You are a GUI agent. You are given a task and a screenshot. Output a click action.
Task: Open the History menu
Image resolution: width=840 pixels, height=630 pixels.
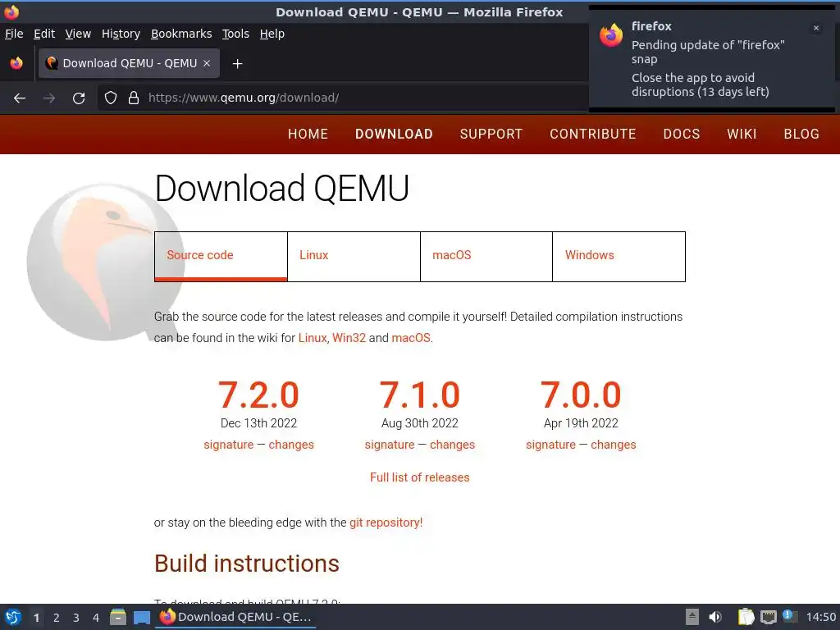121,34
